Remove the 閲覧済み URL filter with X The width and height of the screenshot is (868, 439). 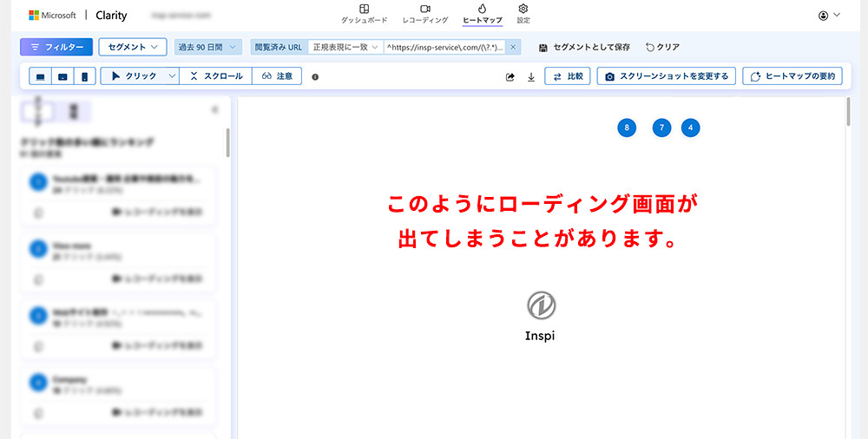click(513, 47)
